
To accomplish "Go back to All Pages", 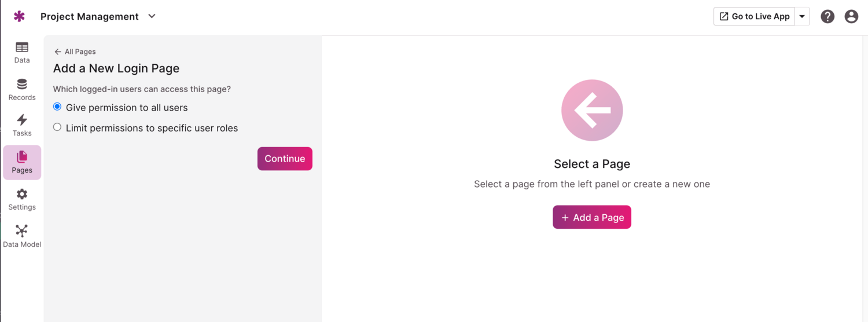I will pos(75,52).
